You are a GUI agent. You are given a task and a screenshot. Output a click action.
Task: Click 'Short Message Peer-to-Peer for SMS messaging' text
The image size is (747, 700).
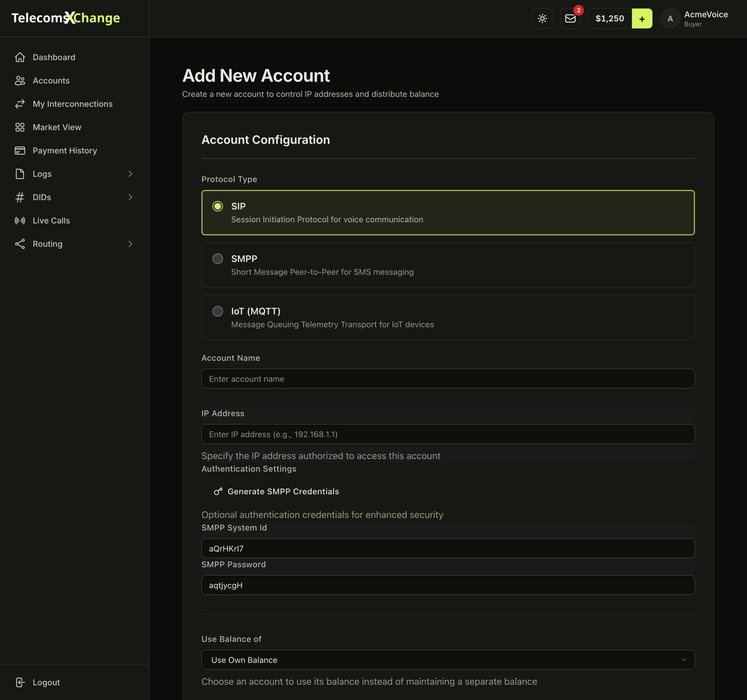click(322, 272)
